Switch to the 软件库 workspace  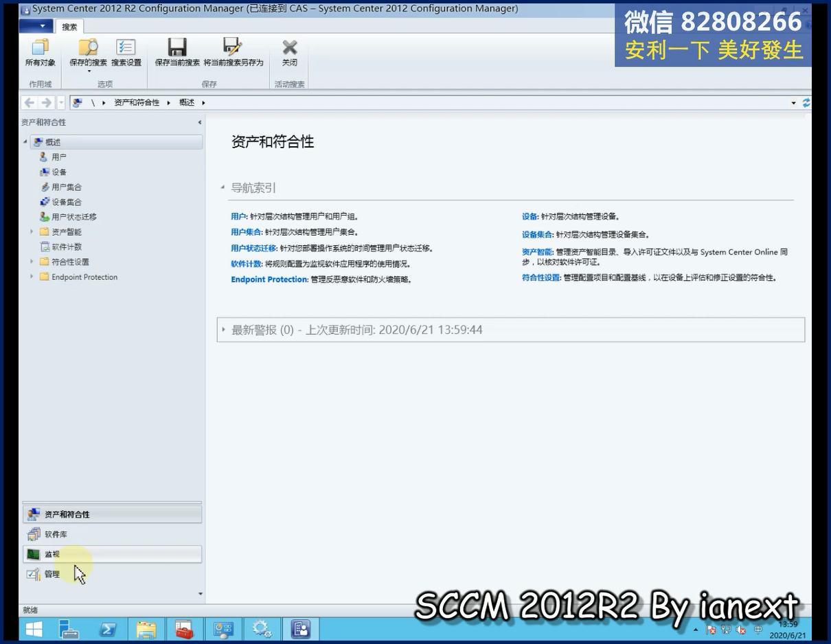113,534
